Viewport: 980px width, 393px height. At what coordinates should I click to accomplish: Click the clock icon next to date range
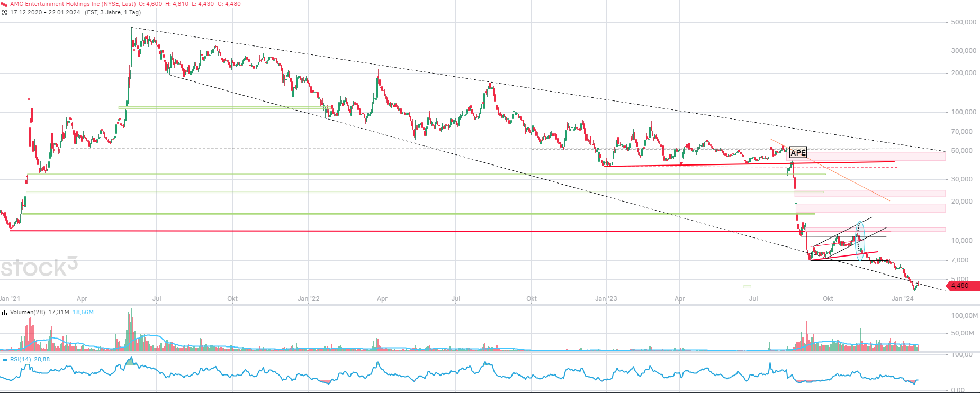[x=4, y=12]
